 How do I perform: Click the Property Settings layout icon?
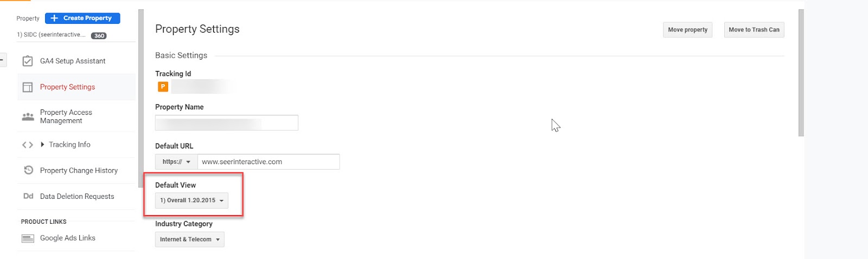click(28, 87)
